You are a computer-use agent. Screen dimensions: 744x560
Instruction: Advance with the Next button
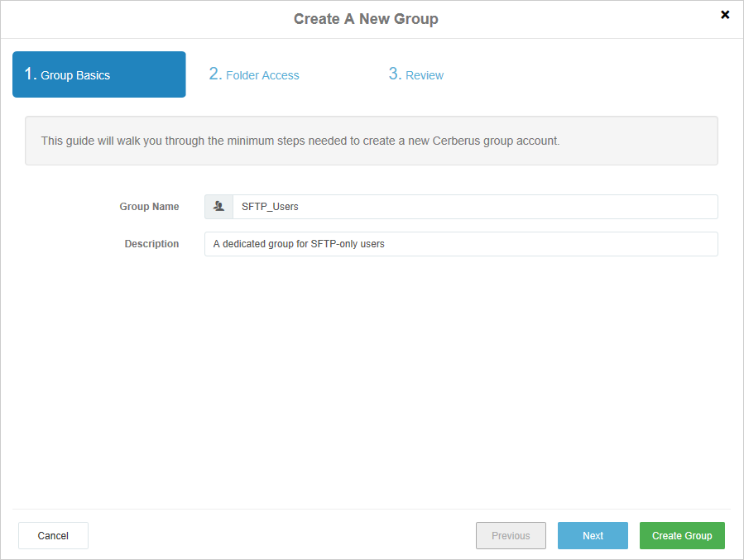click(x=593, y=535)
